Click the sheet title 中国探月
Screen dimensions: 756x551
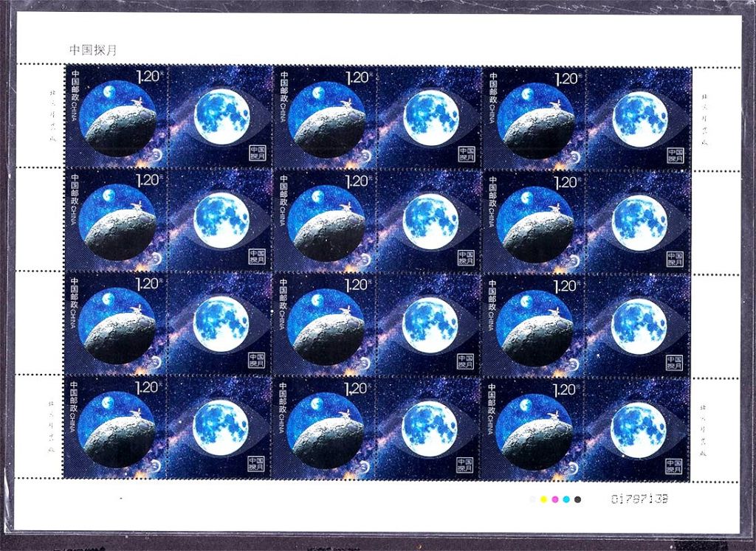93,50
